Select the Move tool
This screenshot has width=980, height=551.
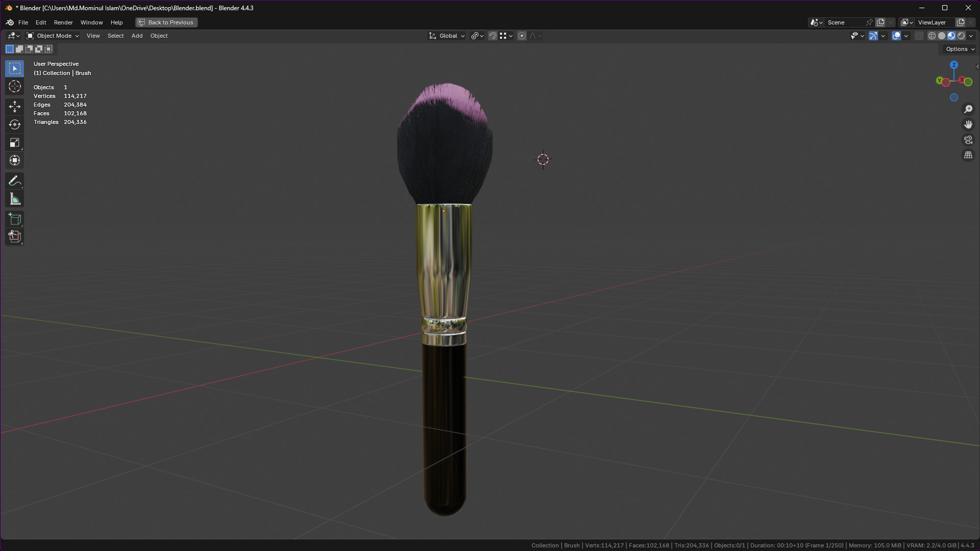[x=15, y=106]
